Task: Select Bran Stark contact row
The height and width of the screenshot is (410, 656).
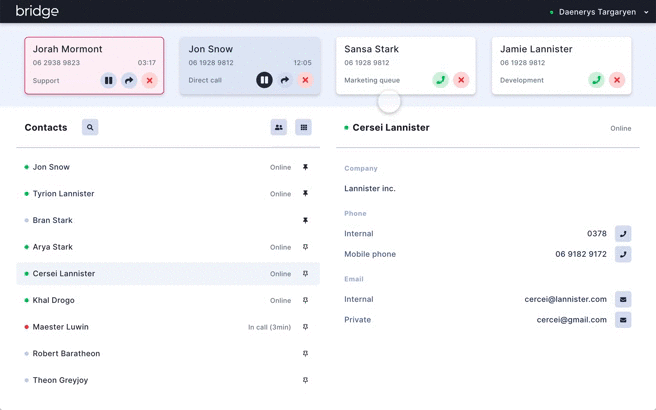Action: click(168, 220)
